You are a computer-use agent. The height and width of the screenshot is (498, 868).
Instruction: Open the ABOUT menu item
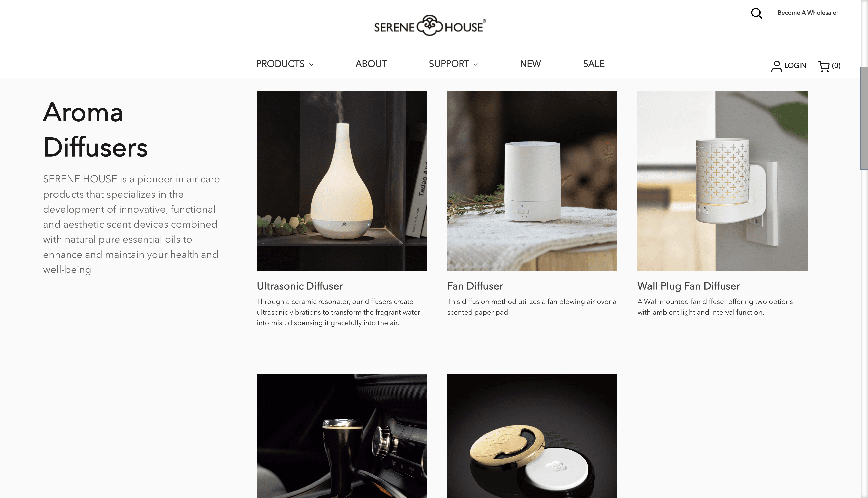(371, 64)
